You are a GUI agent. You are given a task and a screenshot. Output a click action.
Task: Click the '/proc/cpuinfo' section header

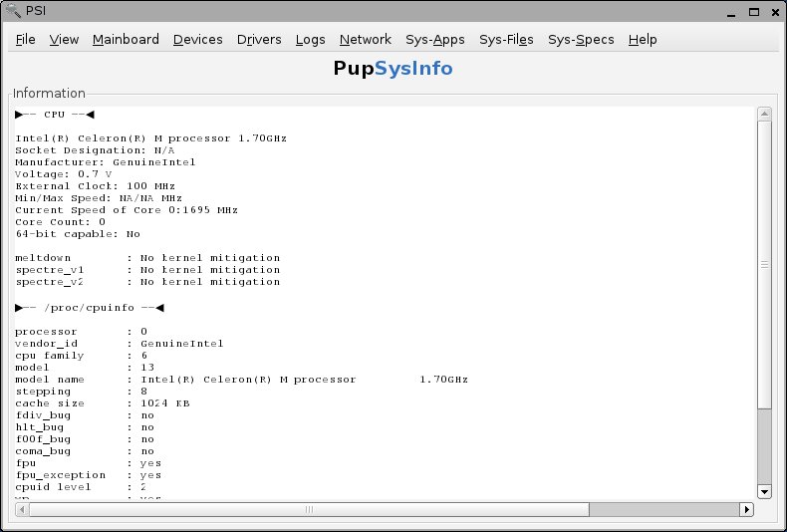click(90, 308)
